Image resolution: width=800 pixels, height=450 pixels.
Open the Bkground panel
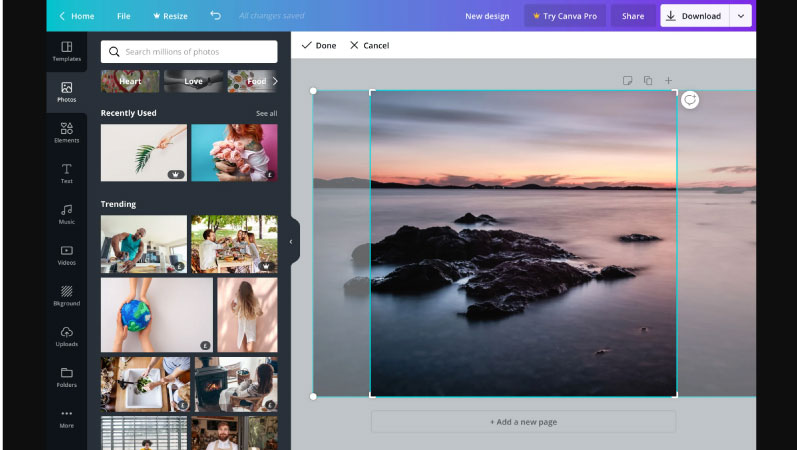pos(66,296)
